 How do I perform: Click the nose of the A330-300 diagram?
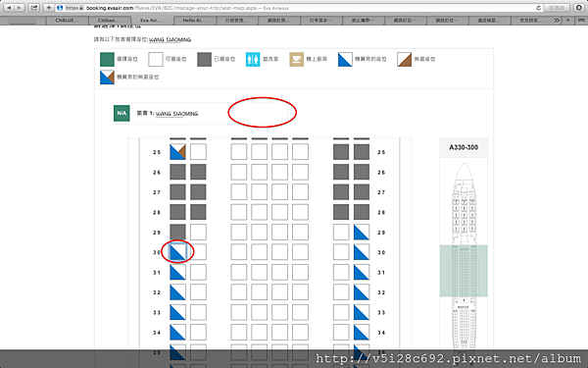click(x=464, y=171)
